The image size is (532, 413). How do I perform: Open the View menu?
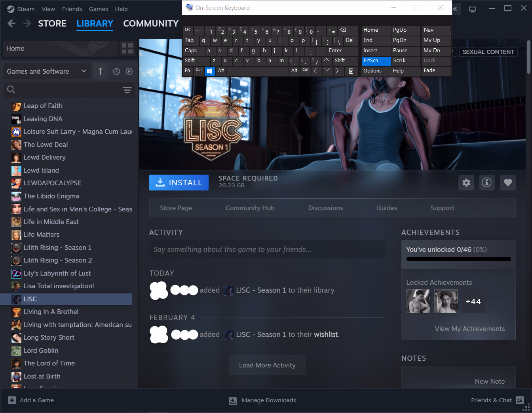pyautogui.click(x=48, y=9)
